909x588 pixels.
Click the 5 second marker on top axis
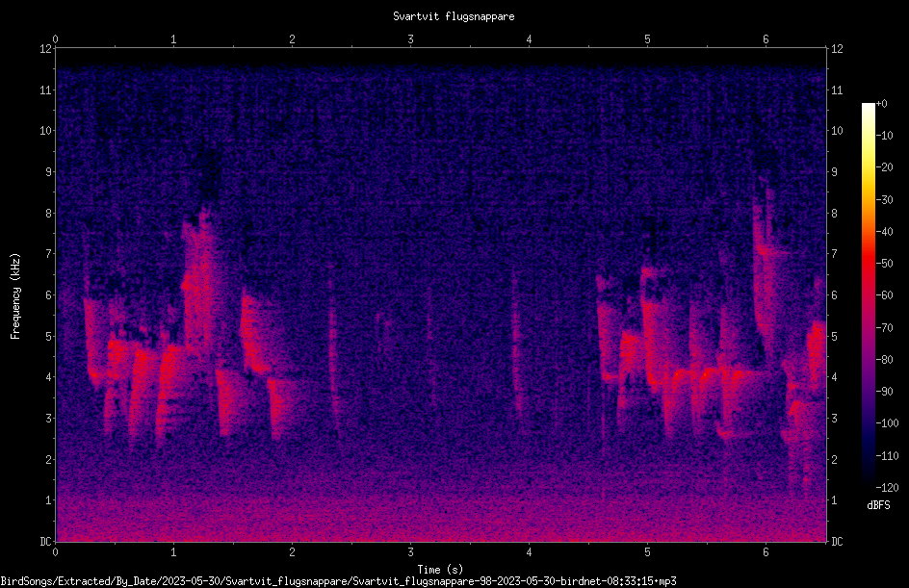[x=647, y=39]
